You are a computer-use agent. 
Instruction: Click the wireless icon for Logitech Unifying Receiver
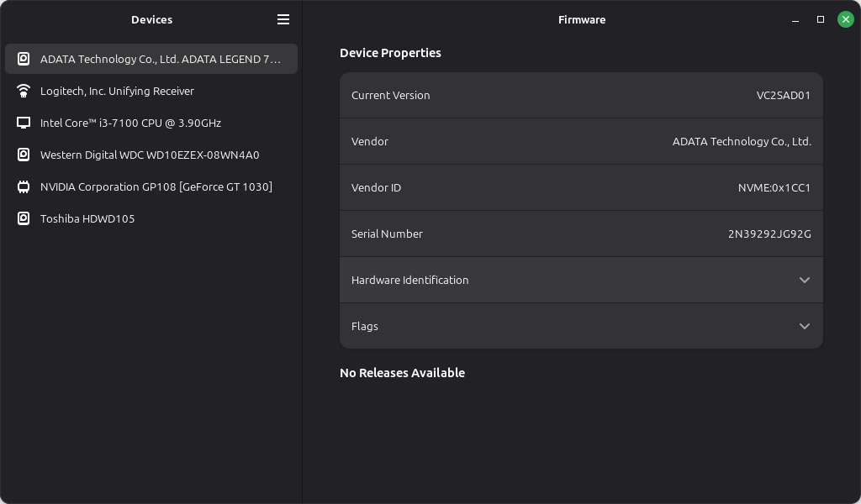[24, 91]
